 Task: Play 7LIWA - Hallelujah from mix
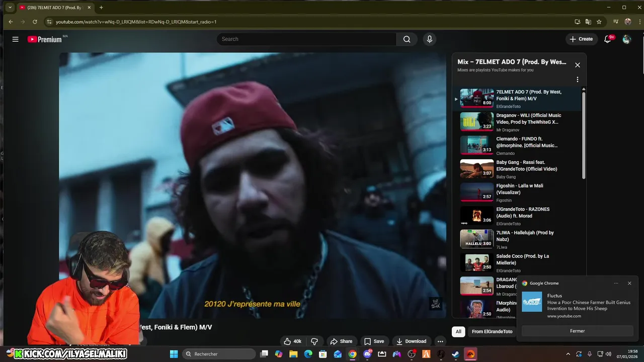tap(518, 239)
